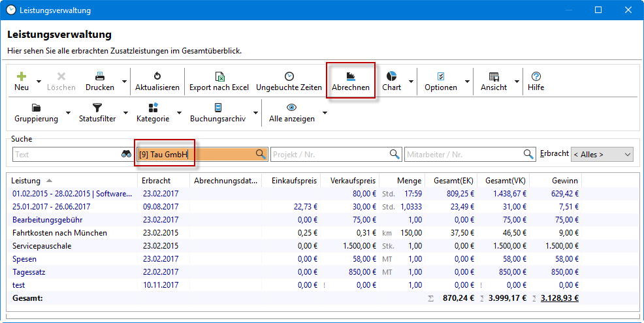The image size is (644, 323).
Task: Expand the Statusfilter dropdown arrow
Action: (x=125, y=114)
